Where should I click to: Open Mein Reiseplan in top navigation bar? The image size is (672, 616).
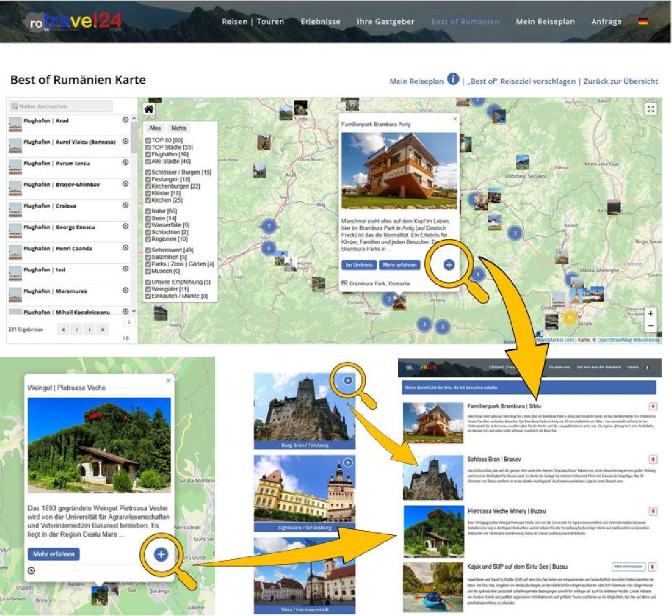545,22
